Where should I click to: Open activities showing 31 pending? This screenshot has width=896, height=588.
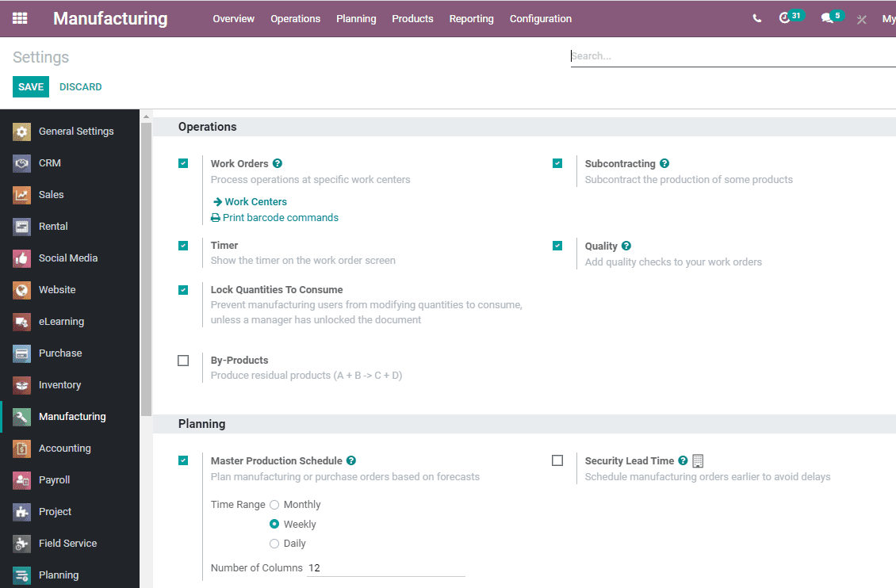(790, 17)
